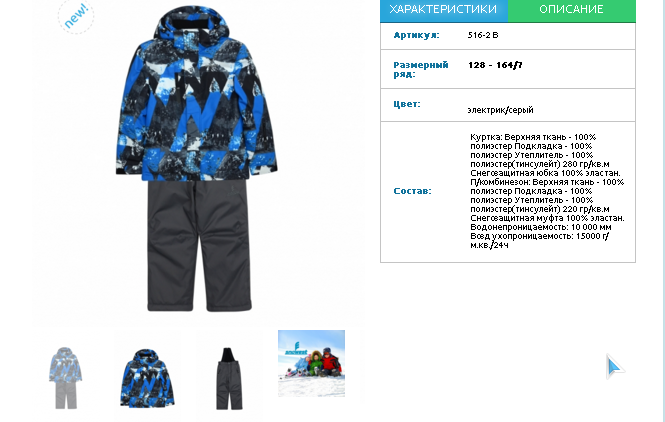Select the blue jacket-only thumbnail

[147, 378]
